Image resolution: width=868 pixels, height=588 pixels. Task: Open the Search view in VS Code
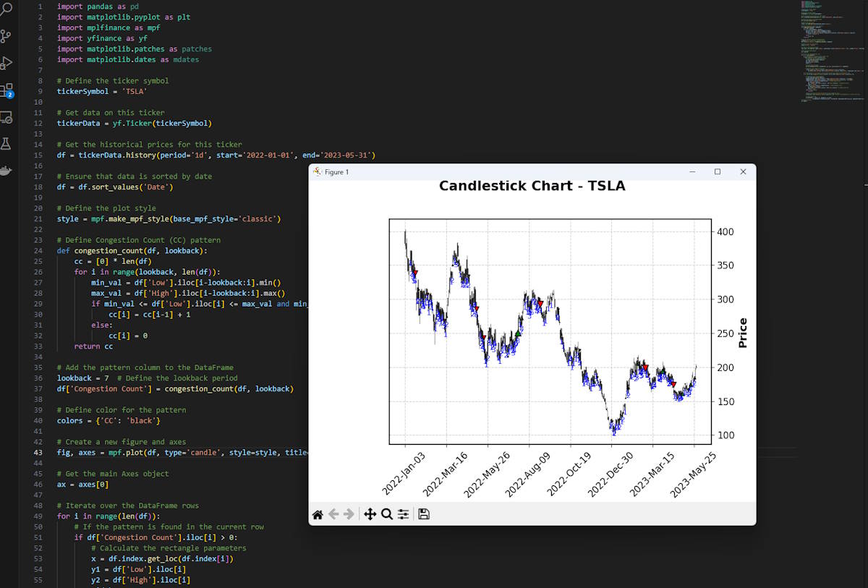tap(9, 9)
